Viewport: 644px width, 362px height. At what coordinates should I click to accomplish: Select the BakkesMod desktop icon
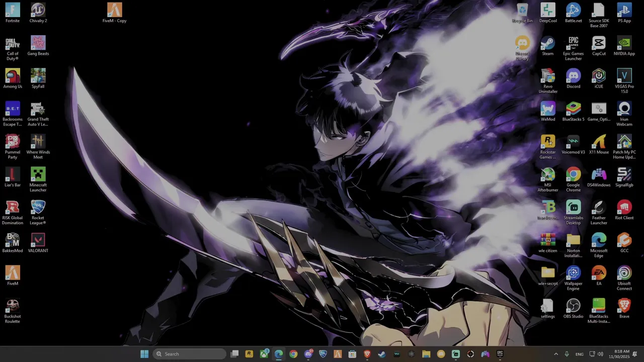[x=13, y=243]
